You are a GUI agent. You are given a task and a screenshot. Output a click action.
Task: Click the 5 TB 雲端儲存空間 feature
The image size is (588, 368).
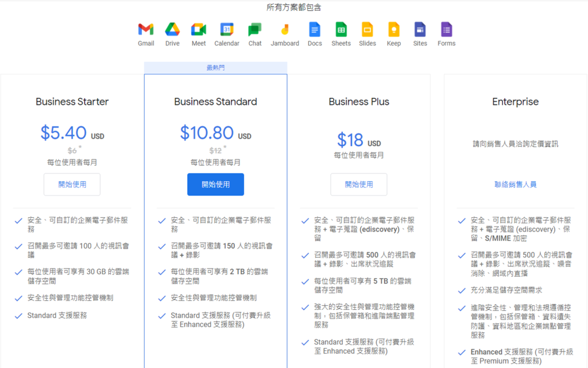click(363, 285)
